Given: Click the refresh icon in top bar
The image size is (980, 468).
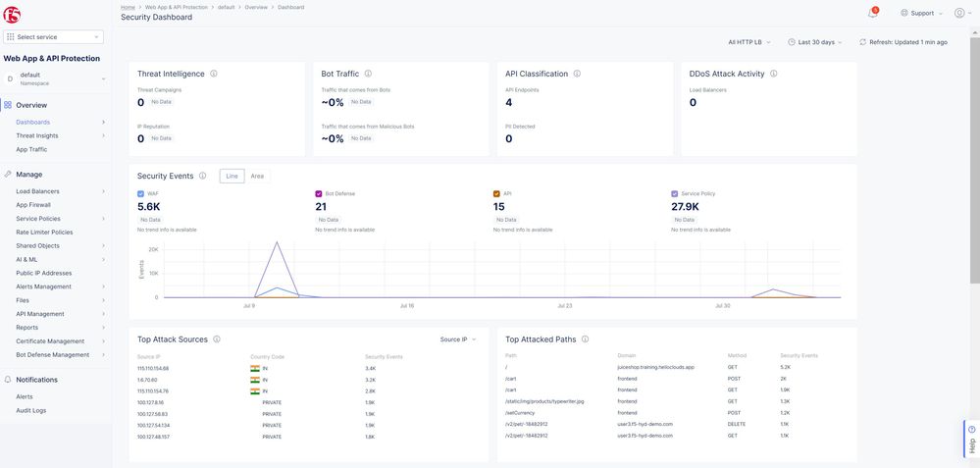Looking at the screenshot, I should point(863,42).
